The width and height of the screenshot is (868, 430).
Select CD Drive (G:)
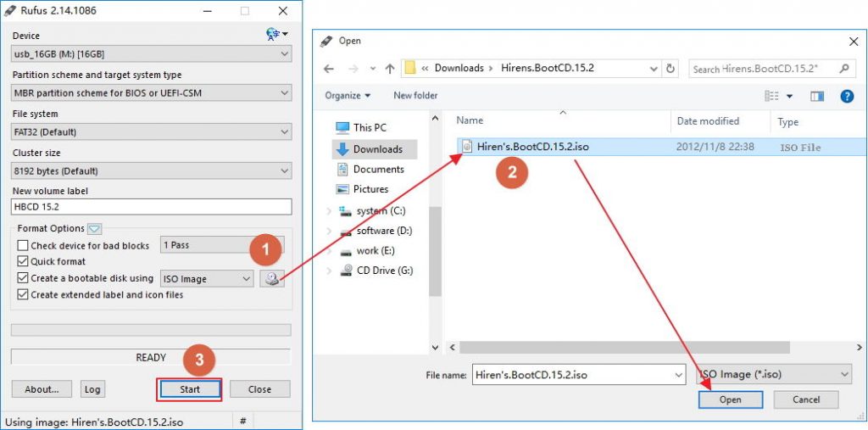click(377, 271)
